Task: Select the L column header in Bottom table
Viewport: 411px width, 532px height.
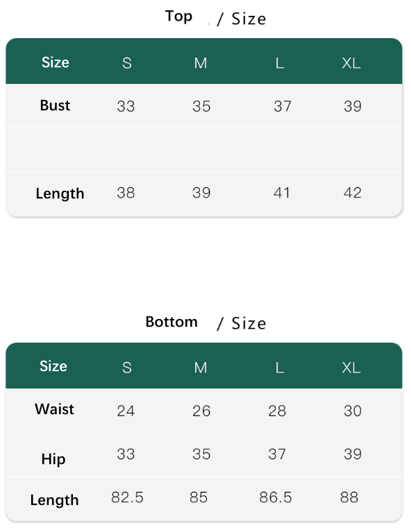Action: click(x=280, y=368)
